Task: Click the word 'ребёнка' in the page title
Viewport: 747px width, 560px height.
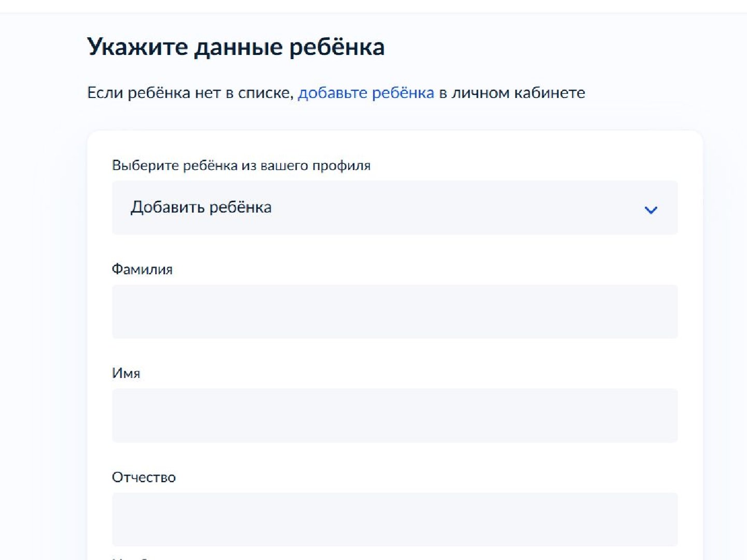Action: pyautogui.click(x=337, y=47)
